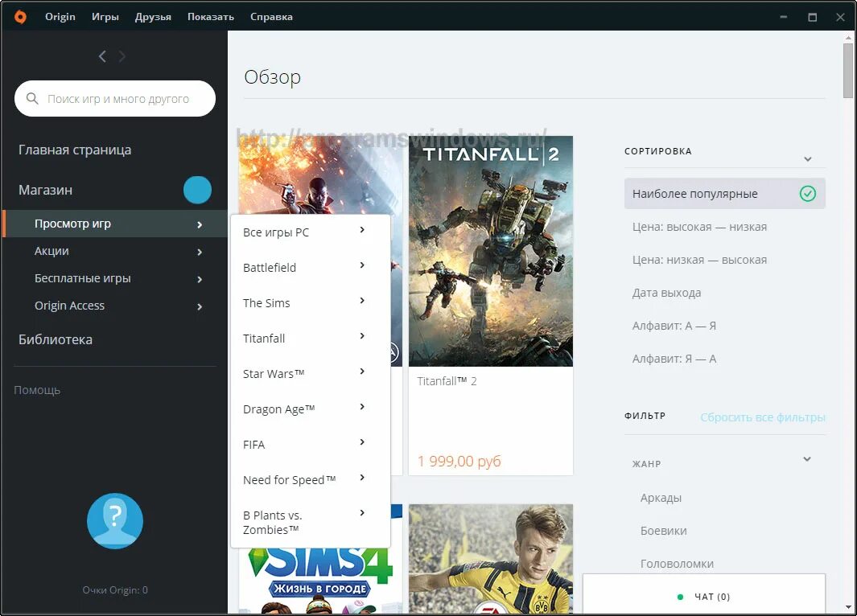Click the scrollbar up arrow
The width and height of the screenshot is (857, 616).
[x=848, y=37]
